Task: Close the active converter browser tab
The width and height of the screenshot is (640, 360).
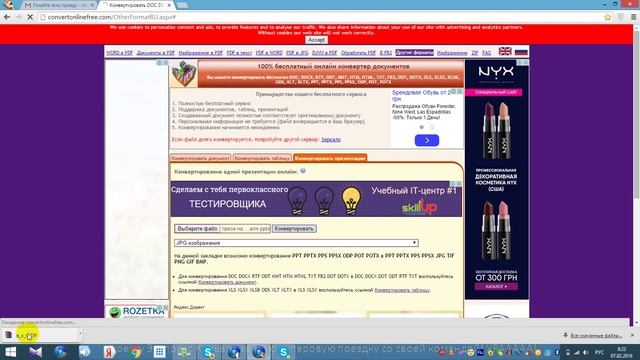Action: click(169, 5)
